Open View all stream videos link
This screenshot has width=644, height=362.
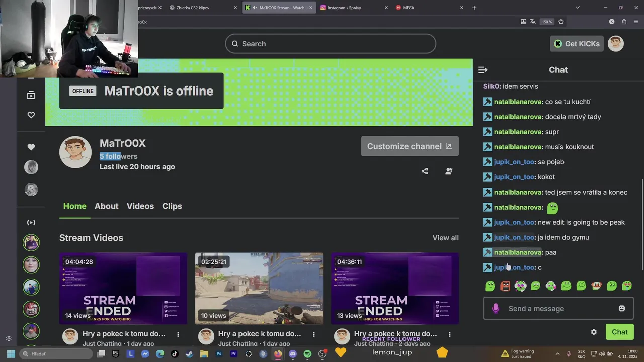pos(446,238)
